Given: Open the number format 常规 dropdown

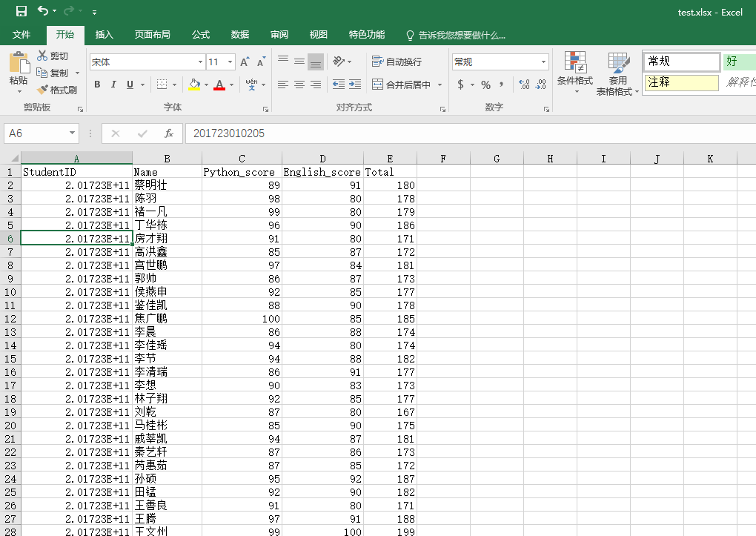Looking at the screenshot, I should pos(543,62).
